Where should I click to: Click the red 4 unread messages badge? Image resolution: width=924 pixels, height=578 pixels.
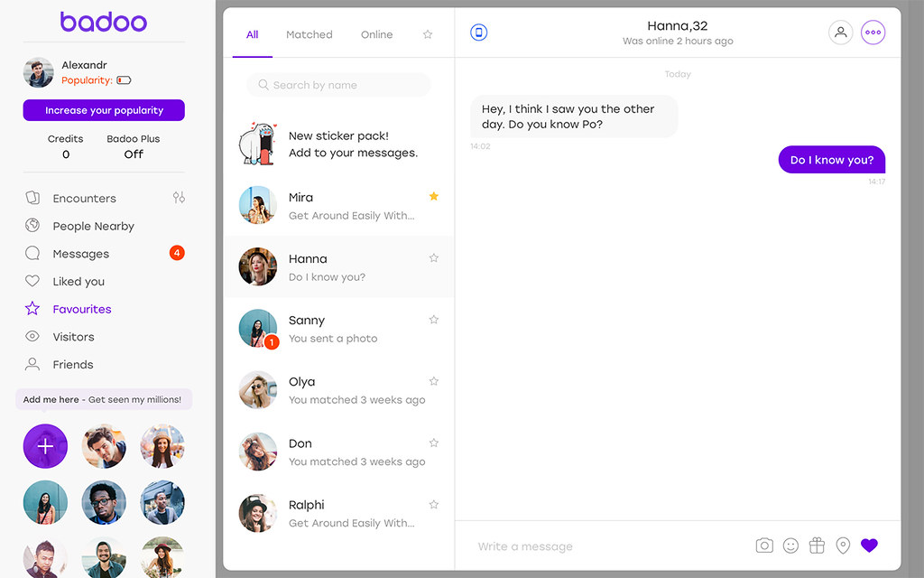pos(177,253)
